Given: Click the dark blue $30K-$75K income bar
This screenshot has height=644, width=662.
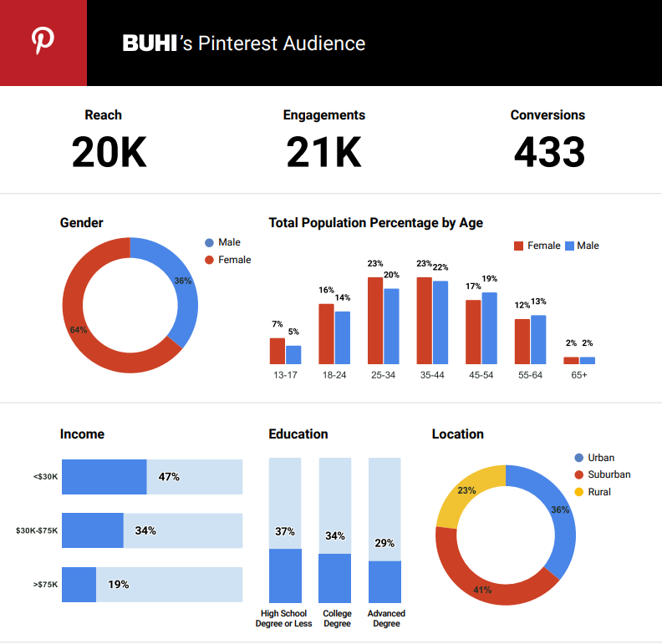Looking at the screenshot, I should [93, 530].
